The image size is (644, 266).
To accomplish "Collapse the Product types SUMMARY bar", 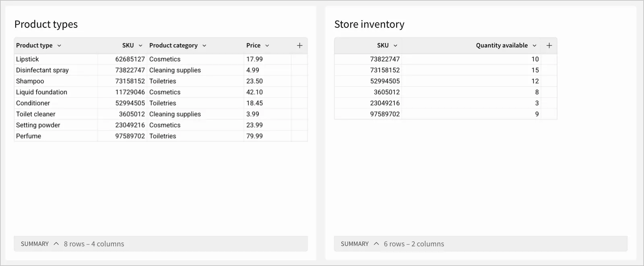I will 56,244.
